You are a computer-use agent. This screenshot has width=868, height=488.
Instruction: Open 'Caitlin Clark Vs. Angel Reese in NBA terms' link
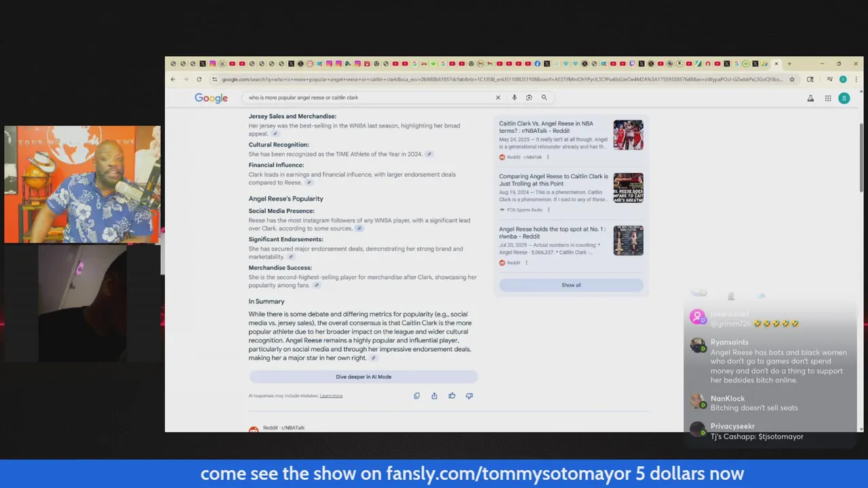(546, 127)
